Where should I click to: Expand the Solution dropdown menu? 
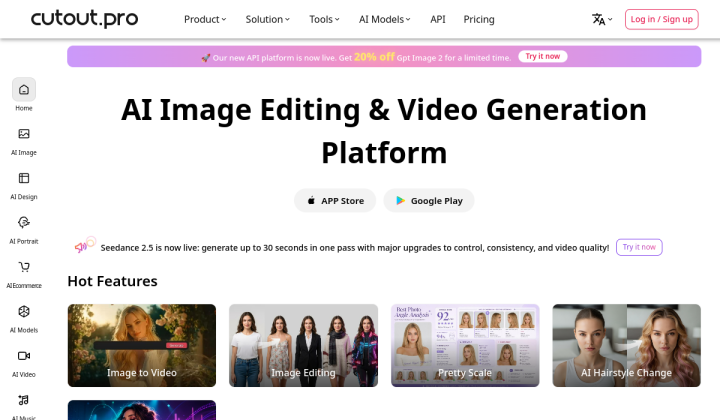[x=267, y=19]
